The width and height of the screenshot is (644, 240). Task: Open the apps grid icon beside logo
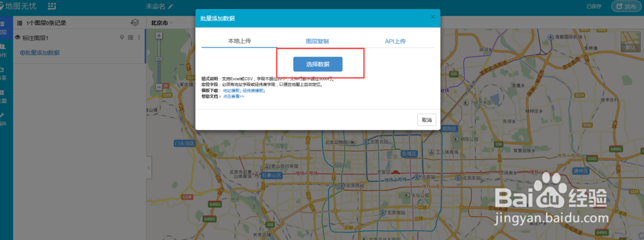(x=52, y=6)
